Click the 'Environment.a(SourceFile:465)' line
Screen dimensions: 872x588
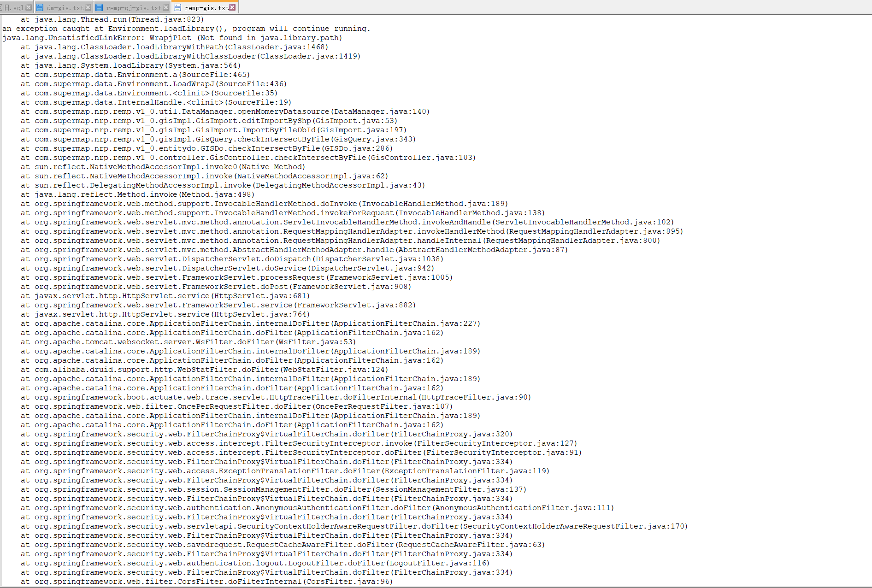(136, 75)
